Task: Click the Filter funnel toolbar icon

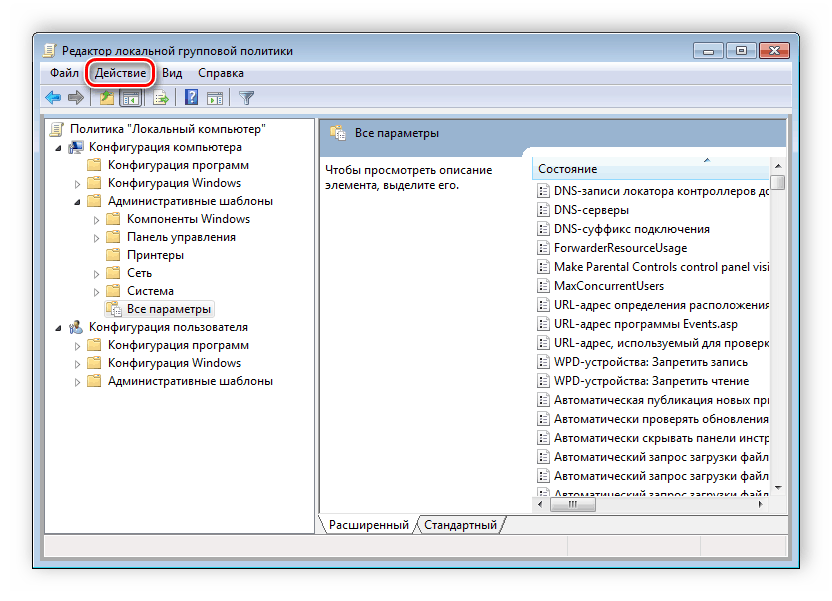Action: 246,98
